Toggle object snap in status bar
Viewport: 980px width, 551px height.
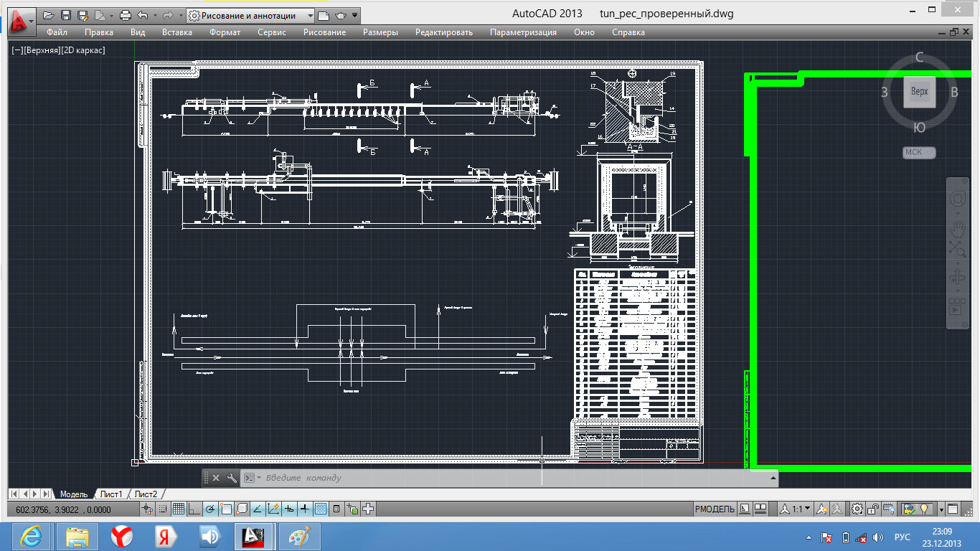tap(226, 509)
